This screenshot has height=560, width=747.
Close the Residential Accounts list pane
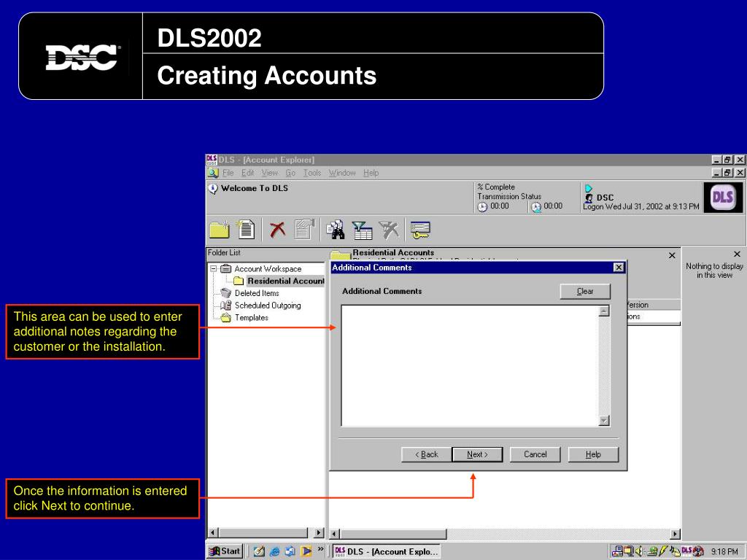pos(672,256)
